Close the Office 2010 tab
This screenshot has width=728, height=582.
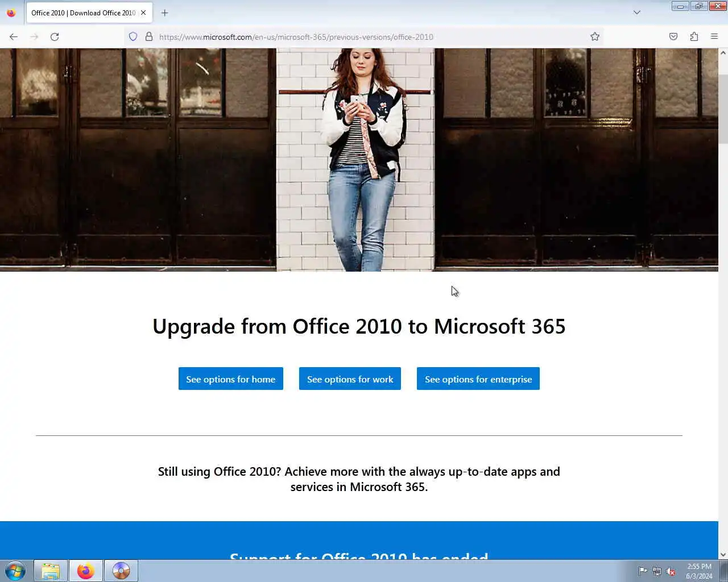143,13
